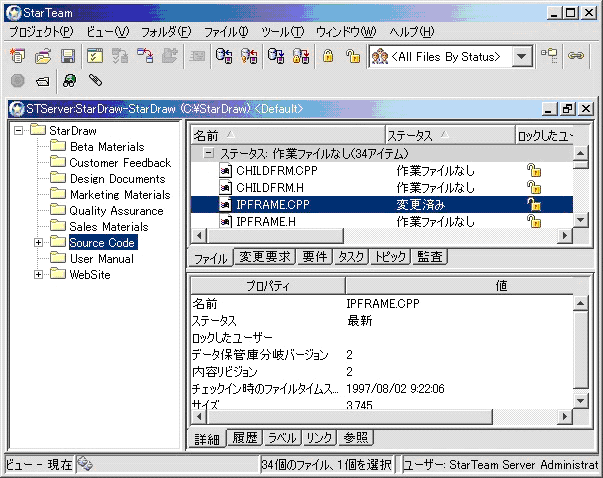Click the ロックしたユーザー column header

coord(544,135)
